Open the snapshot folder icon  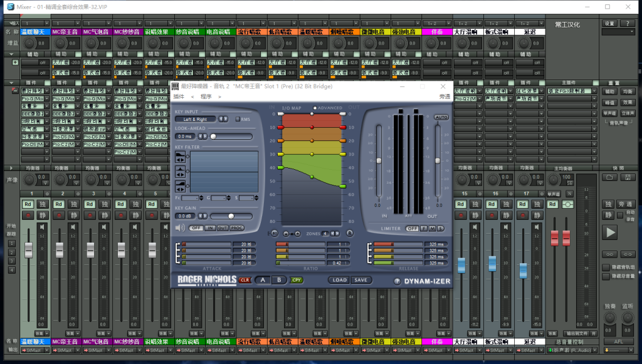coord(608,177)
